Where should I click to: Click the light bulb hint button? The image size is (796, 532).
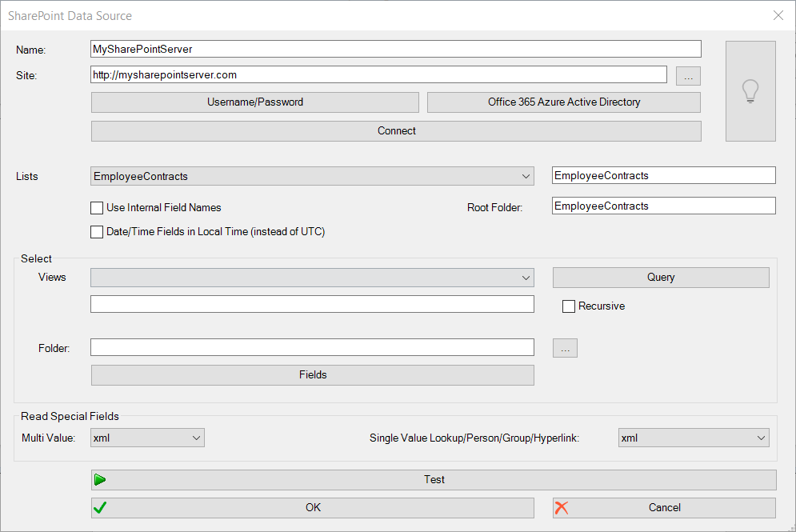tap(750, 91)
